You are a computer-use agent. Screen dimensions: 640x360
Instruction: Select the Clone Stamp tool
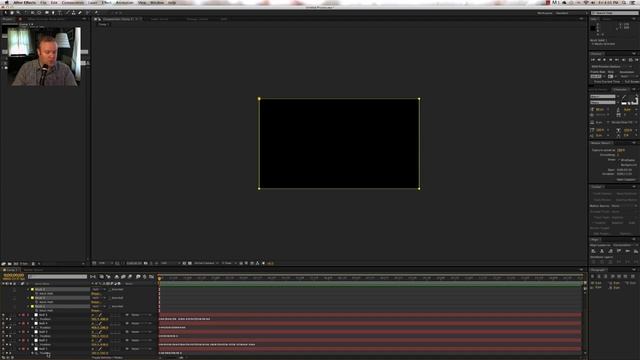click(73, 13)
